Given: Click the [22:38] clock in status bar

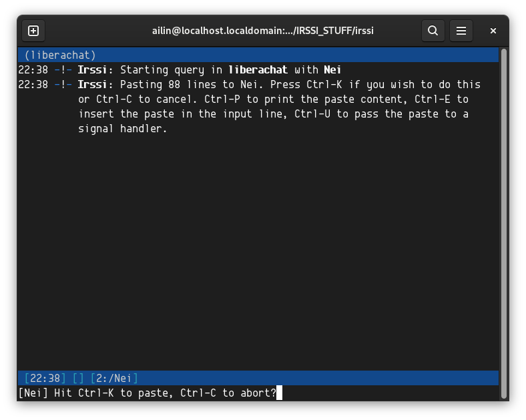Looking at the screenshot, I should point(45,379).
